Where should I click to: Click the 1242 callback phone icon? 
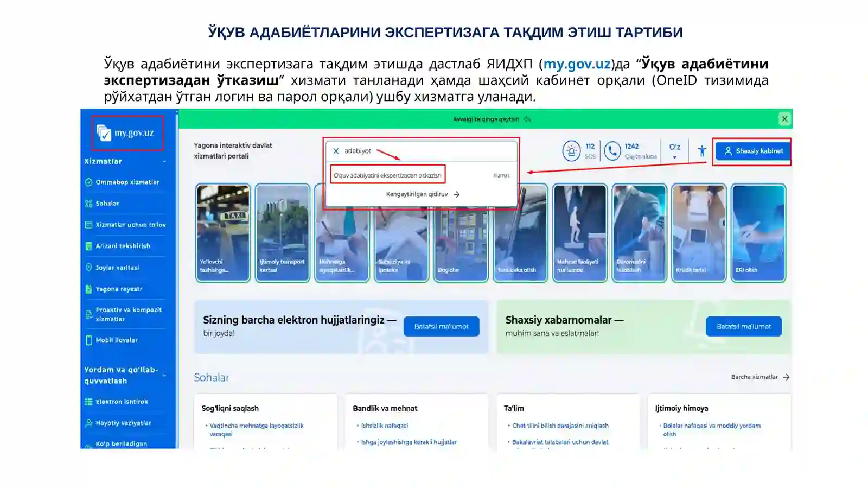coord(612,151)
